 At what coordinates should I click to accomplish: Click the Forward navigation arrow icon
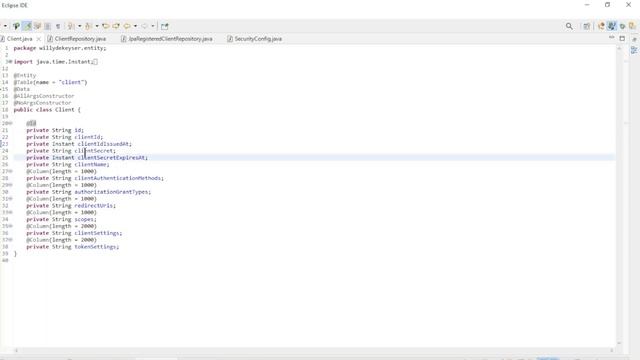(144, 26)
